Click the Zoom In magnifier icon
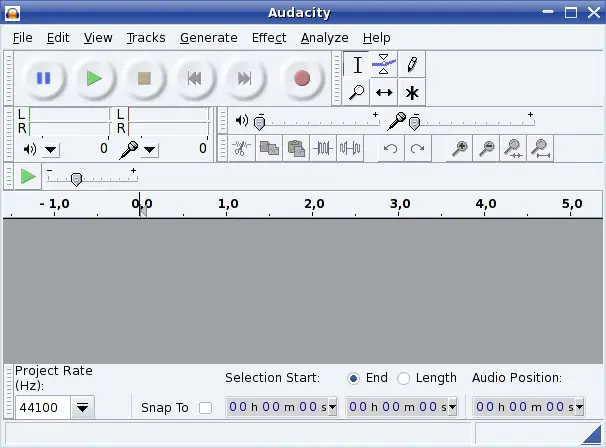The image size is (606, 448). coord(460,148)
